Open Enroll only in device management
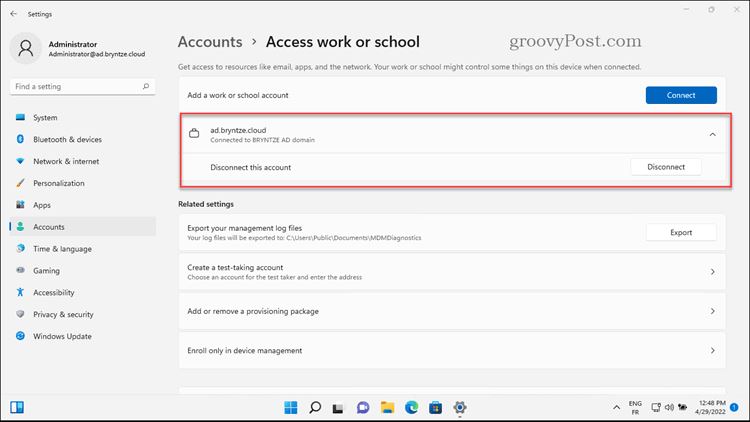The image size is (750, 422). tap(452, 350)
